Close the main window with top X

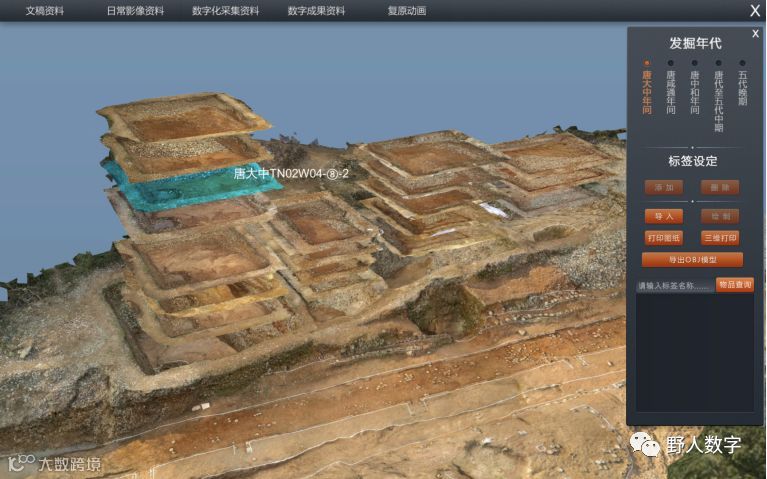point(755,11)
